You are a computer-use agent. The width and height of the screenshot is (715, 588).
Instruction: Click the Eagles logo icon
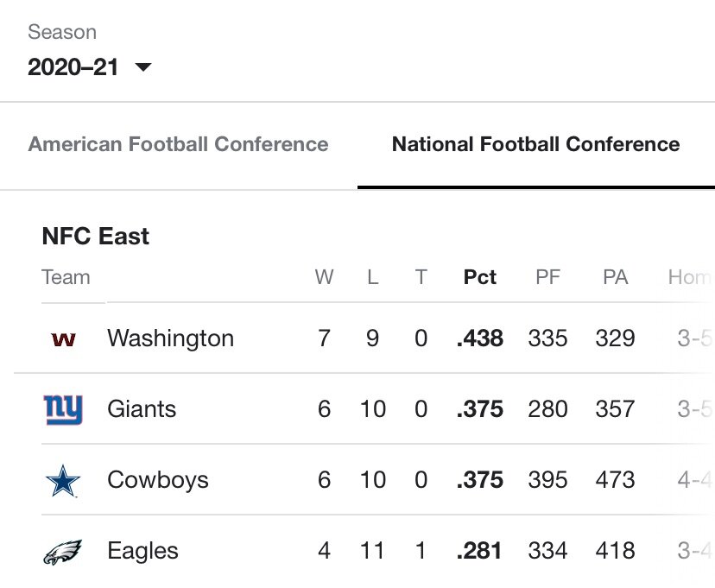coord(63,552)
